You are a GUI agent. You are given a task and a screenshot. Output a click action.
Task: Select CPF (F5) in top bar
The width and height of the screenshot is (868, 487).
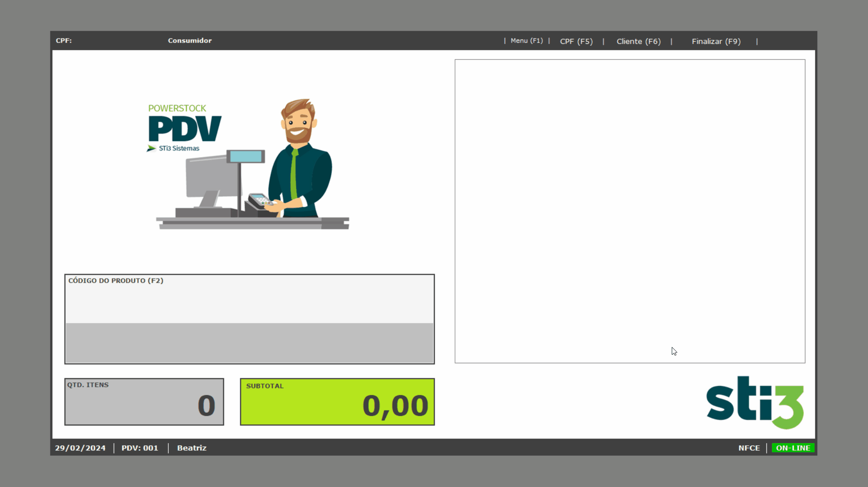click(576, 41)
